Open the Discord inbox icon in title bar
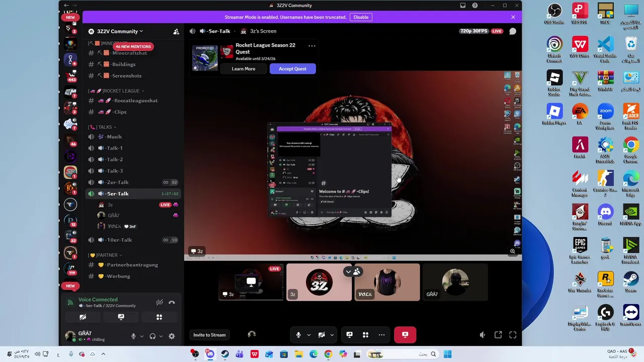The image size is (644, 362). [463, 6]
